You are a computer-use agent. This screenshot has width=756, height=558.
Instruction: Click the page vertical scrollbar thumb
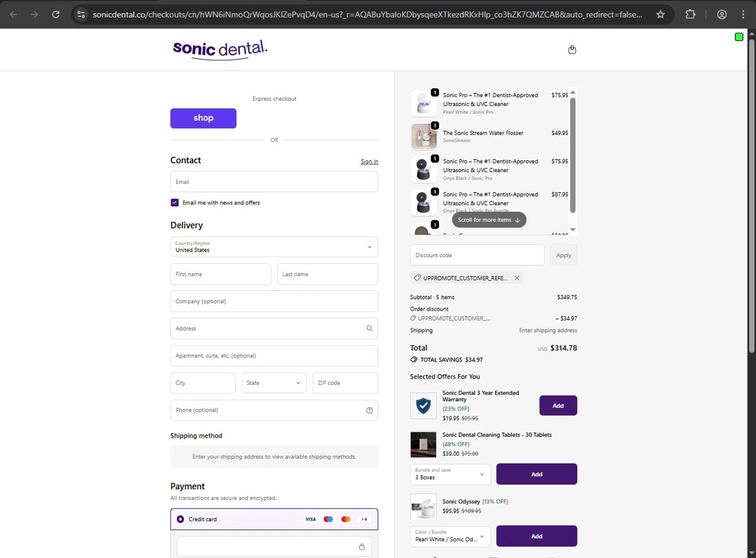tap(751, 196)
